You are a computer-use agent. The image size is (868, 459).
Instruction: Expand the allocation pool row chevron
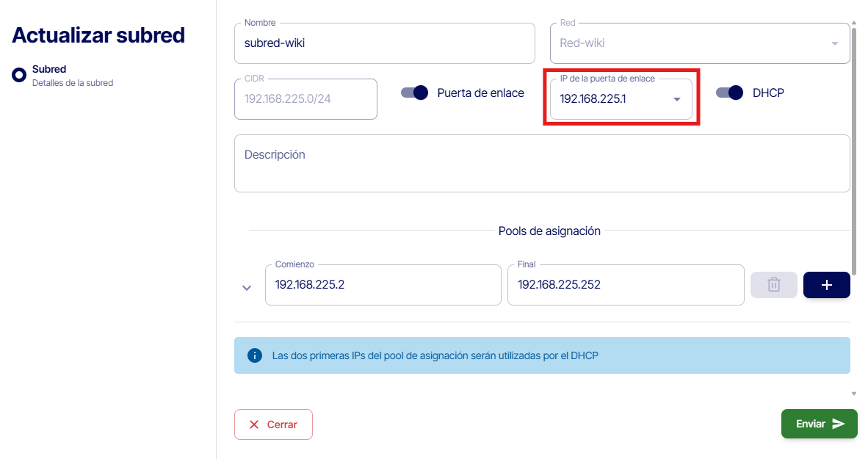click(x=247, y=288)
